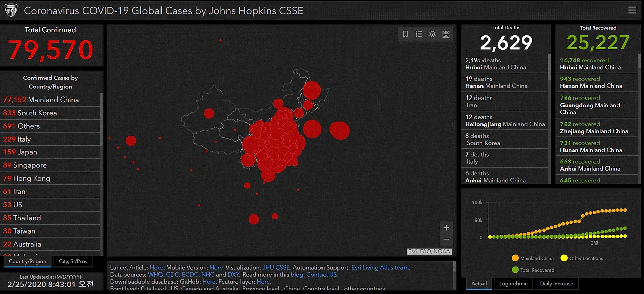Open the GitHub Here link
This screenshot has width=644, height=294.
[209, 282]
